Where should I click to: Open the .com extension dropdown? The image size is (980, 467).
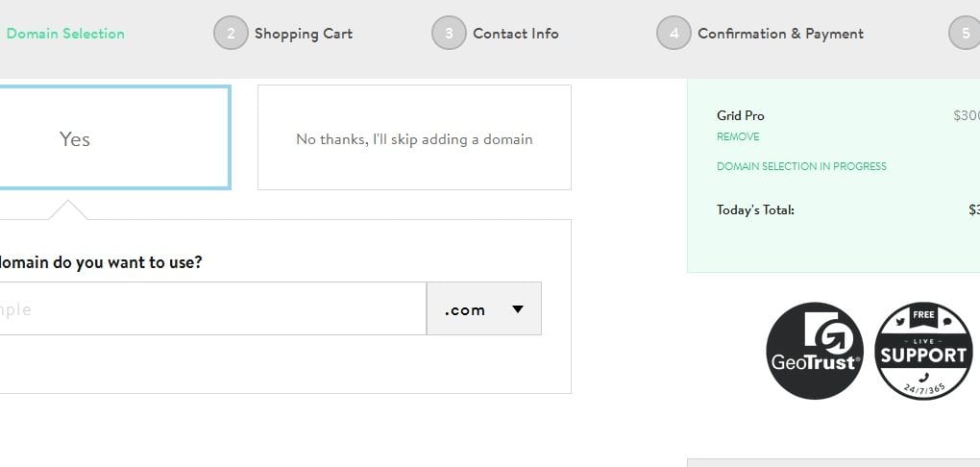[x=483, y=309]
